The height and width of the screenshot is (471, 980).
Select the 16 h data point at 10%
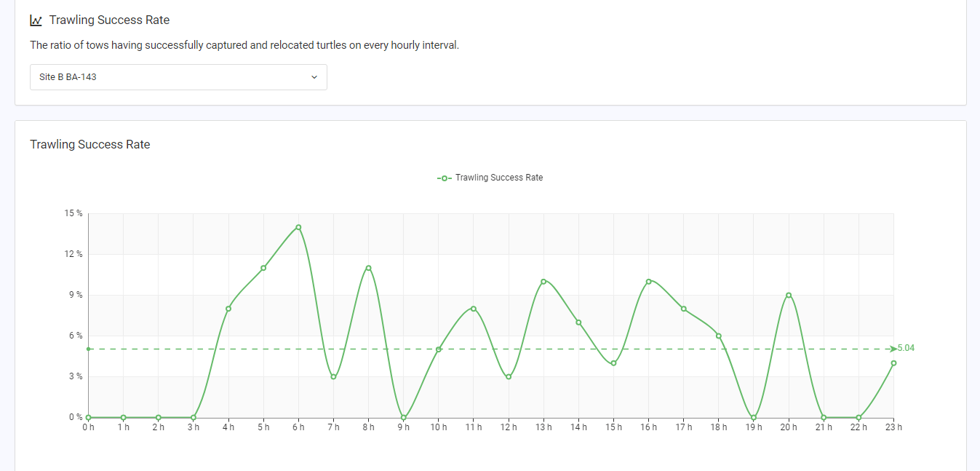648,282
